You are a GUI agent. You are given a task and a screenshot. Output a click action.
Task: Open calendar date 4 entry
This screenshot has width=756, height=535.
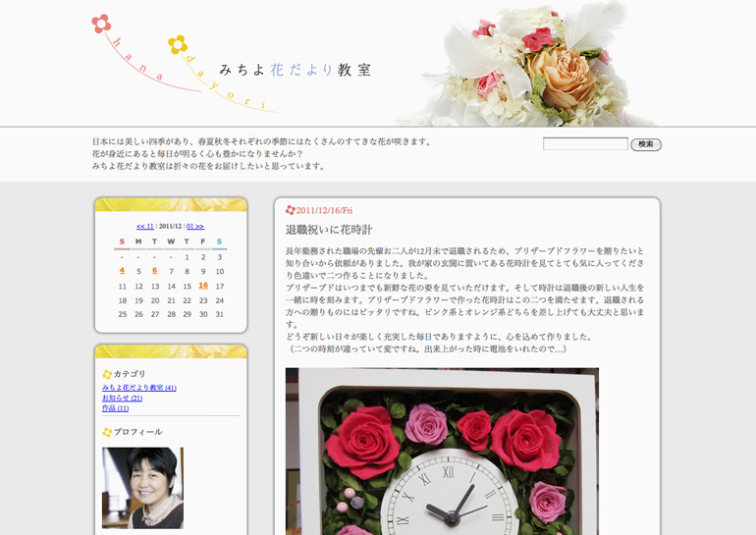[122, 271]
